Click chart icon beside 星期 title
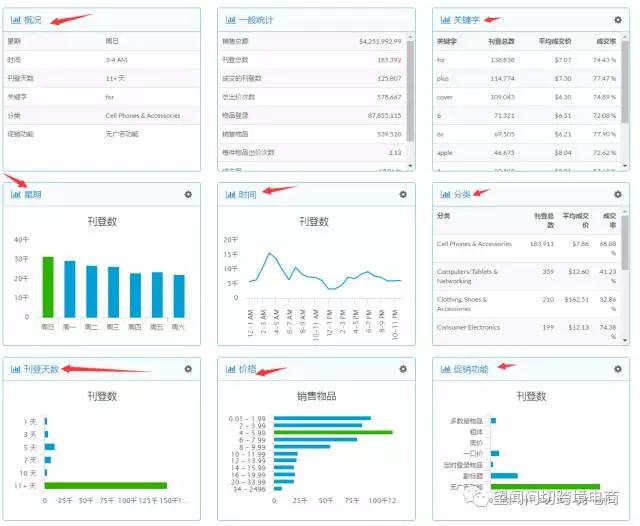Screen dimensions: 640x526 (16, 194)
